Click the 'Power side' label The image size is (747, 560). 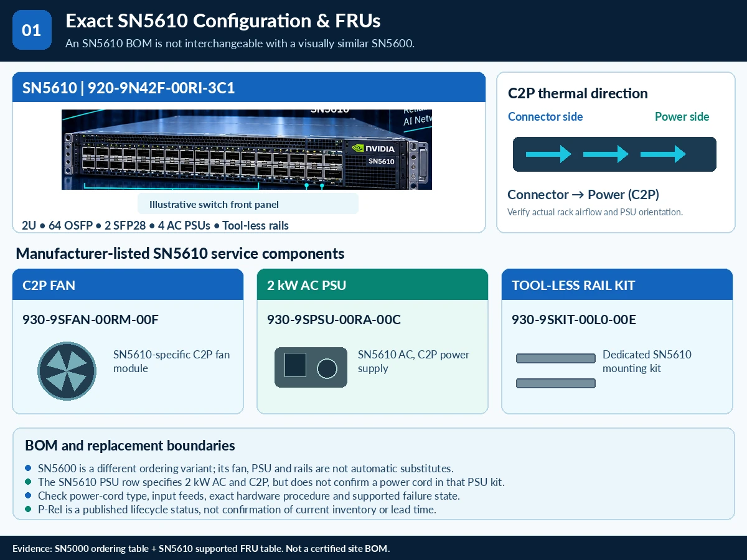coord(682,116)
